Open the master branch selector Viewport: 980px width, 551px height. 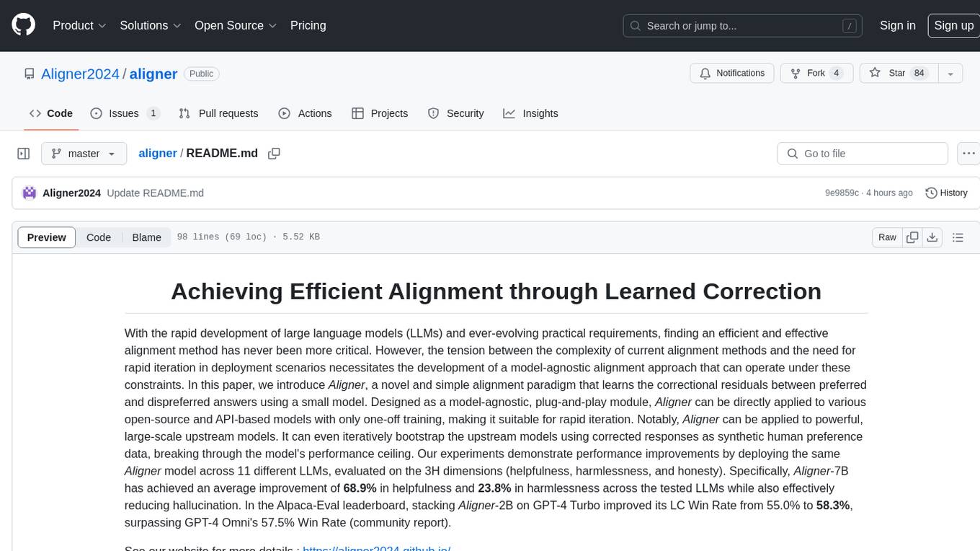84,154
